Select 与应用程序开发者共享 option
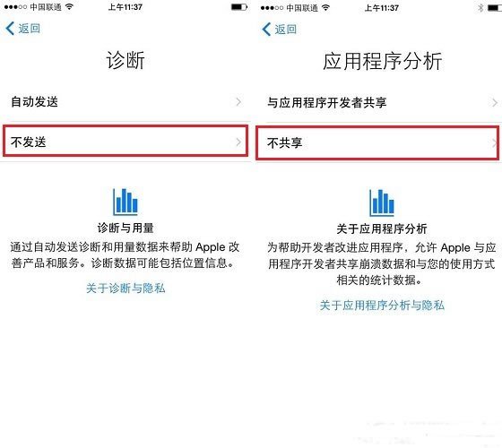This screenshot has height=448, width=502. coord(379,103)
